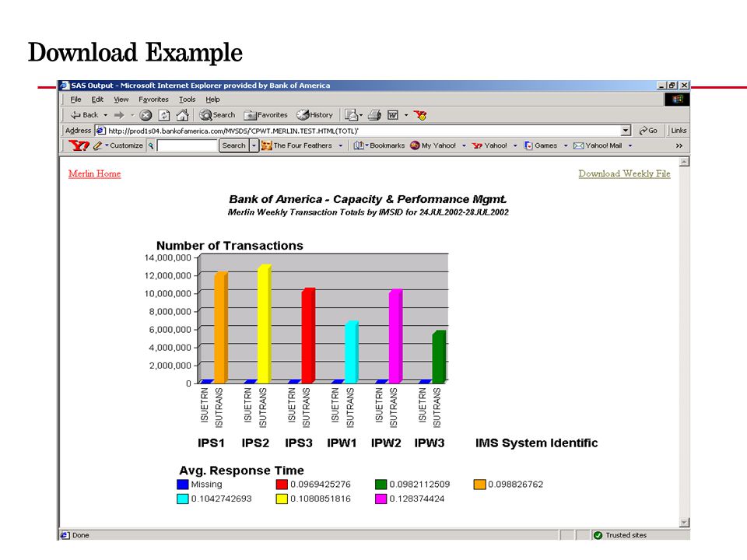Open the Help menu
Screen dimensions: 747x560
pos(212,100)
